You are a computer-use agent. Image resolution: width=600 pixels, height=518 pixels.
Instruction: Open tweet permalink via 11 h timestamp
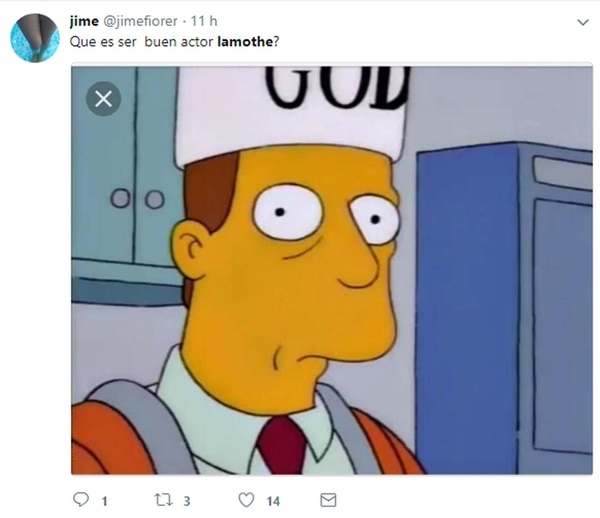click(x=204, y=21)
